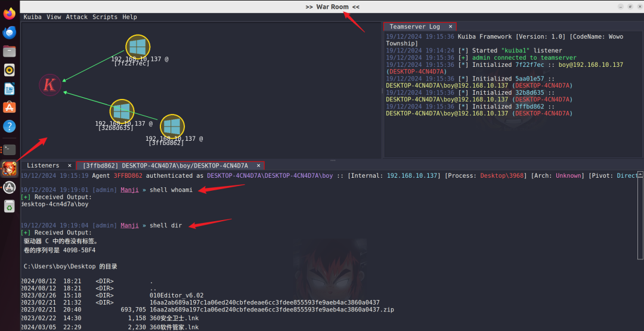Open Software Updater dock icon
This screenshot has width=644, height=331.
[10, 187]
